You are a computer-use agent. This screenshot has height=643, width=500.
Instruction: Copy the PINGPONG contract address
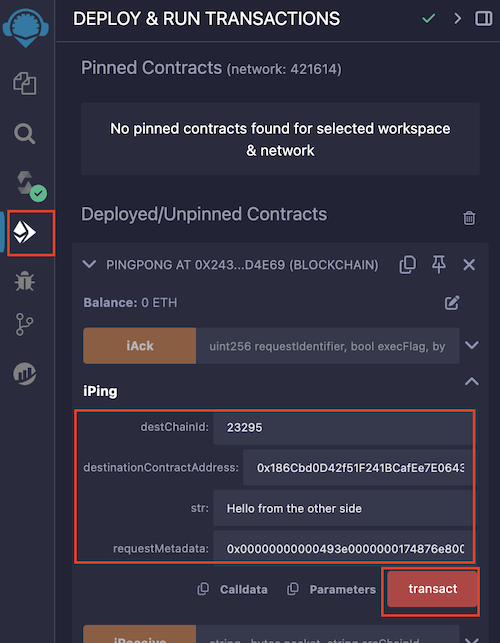(407, 264)
